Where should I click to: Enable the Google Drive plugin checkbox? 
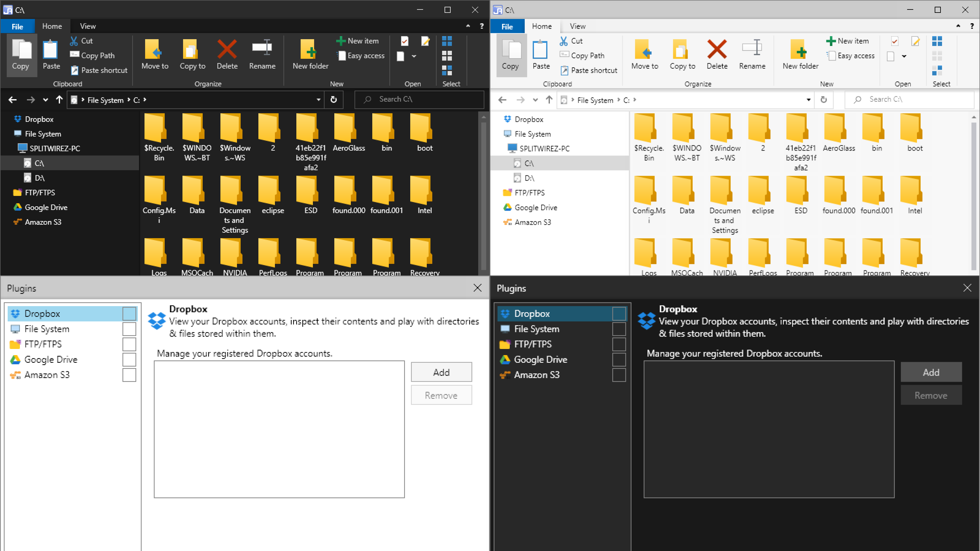click(x=129, y=359)
